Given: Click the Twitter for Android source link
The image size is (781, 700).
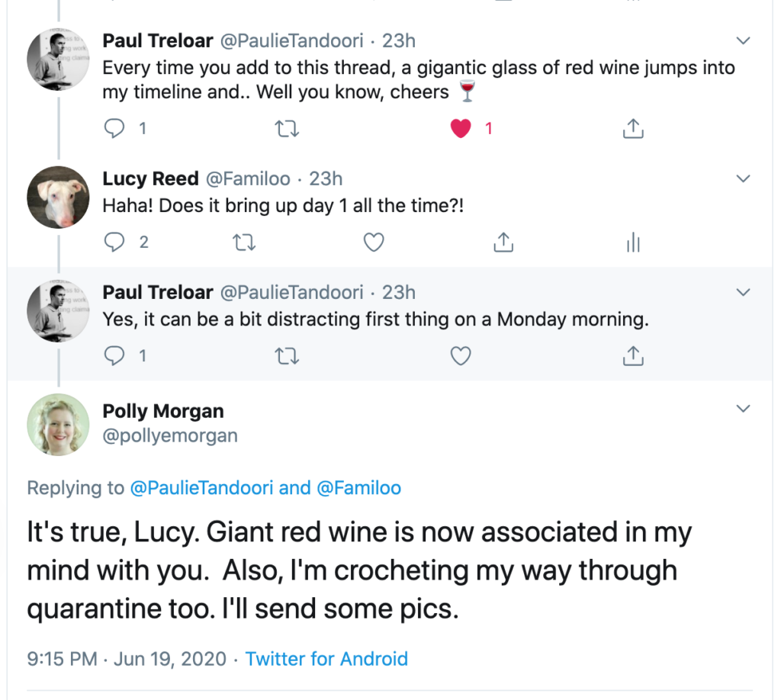Looking at the screenshot, I should coord(326,659).
